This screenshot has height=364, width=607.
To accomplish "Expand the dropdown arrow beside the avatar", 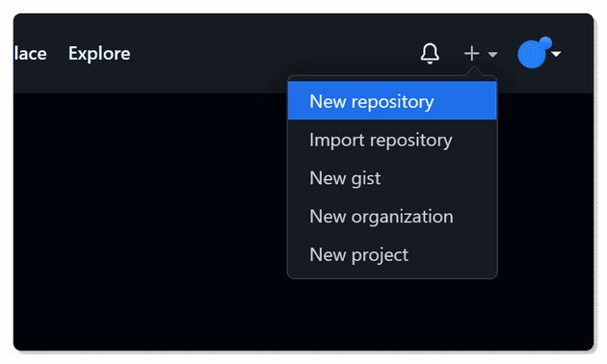I will click(556, 54).
